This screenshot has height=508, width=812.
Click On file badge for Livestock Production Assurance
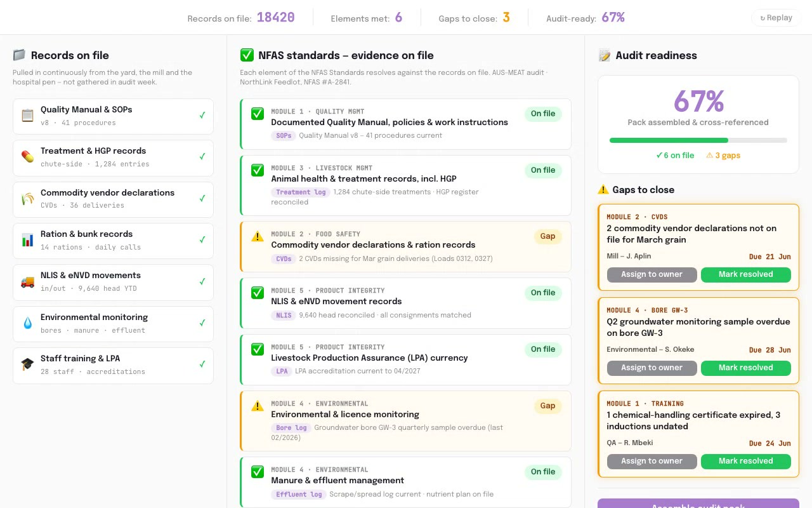(x=543, y=349)
